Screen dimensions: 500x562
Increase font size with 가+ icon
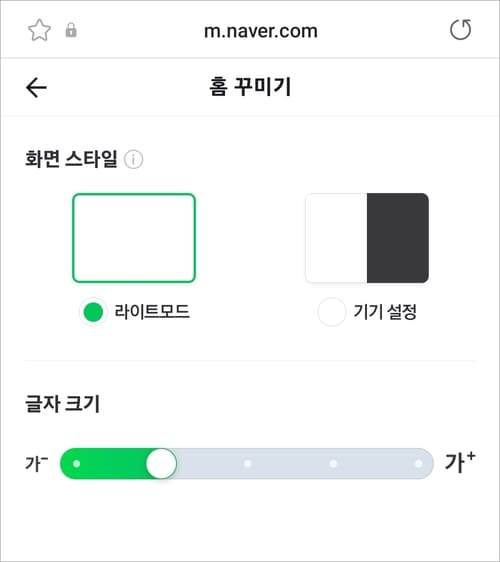[x=460, y=462]
